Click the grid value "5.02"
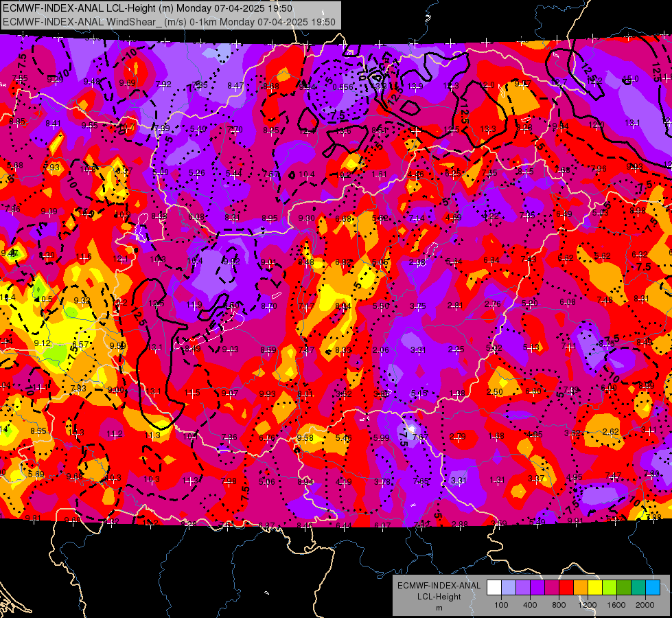This screenshot has height=618, width=672. click(494, 348)
